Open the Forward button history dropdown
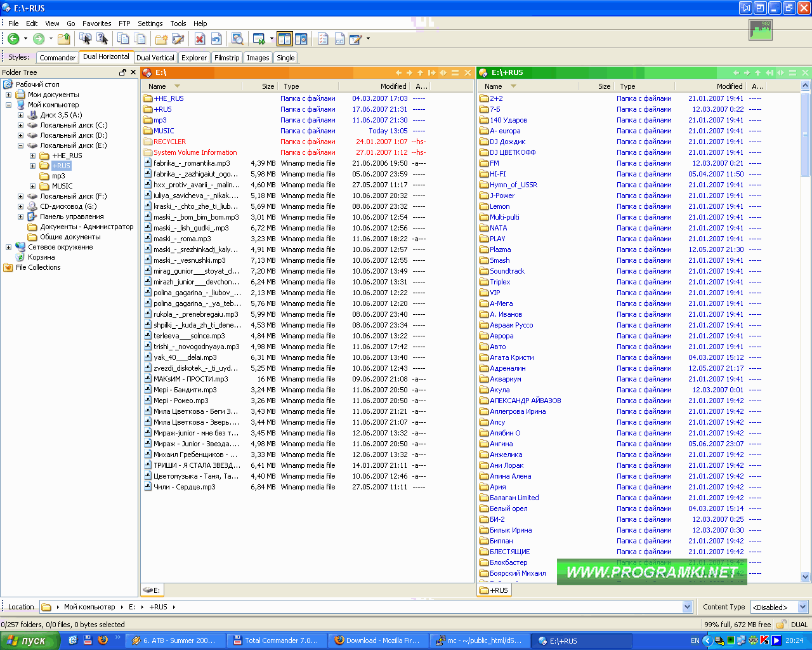812x650 pixels. coord(51,39)
